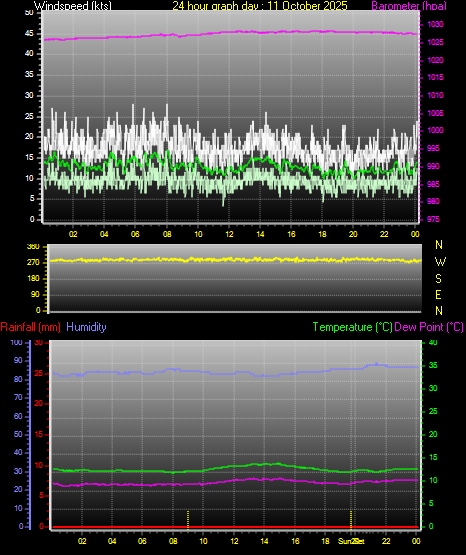The width and height of the screenshot is (466, 555).
Task: Click the Dew Point (°C) legend label
Action: (429, 327)
